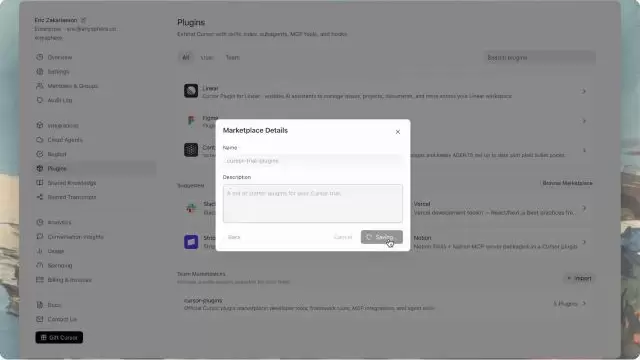Click the Cloud Agents cloud icon
This screenshot has height=360, width=640.
[40, 140]
